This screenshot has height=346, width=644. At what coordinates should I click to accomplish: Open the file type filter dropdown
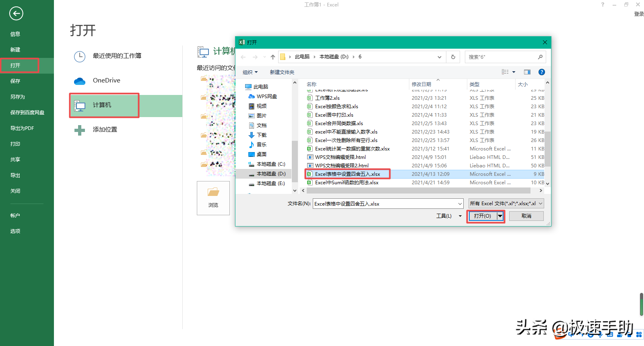click(506, 204)
